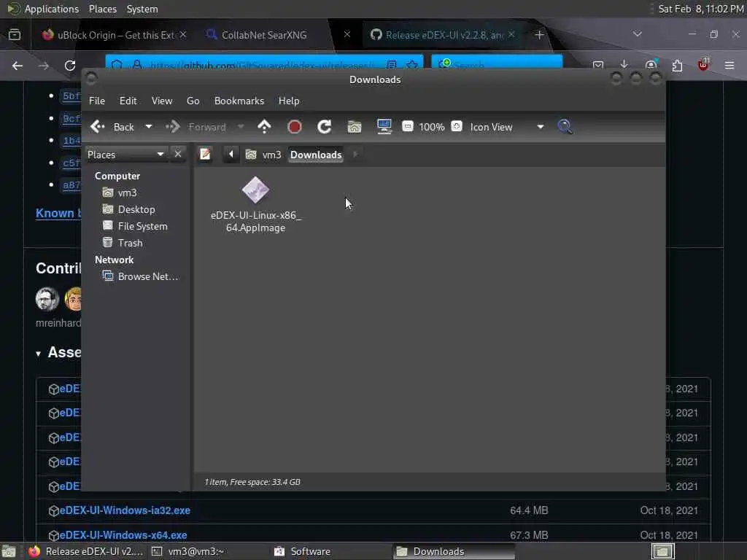This screenshot has height=560, width=747.
Task: Click the Firefox Pocket save icon
Action: point(598,65)
